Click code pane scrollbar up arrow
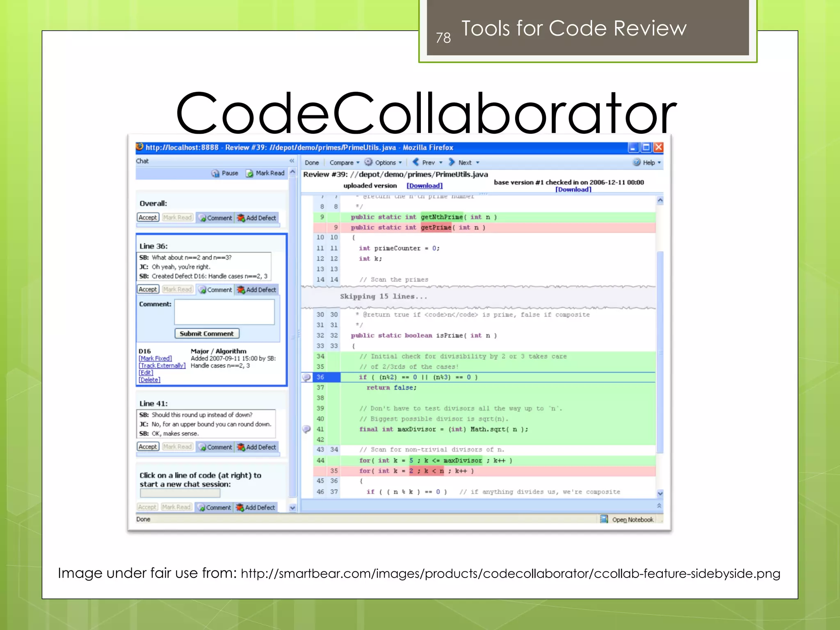Viewport: 840px width, 630px height. pyautogui.click(x=660, y=200)
